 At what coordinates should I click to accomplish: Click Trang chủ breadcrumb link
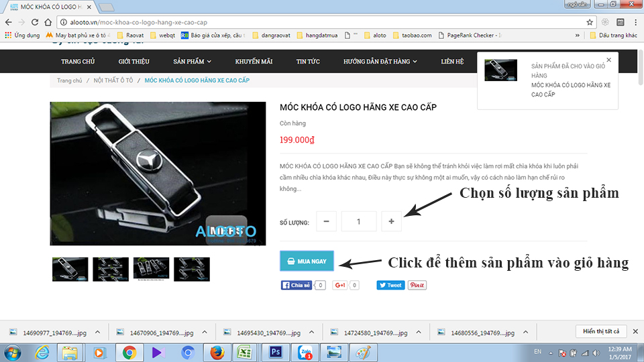coord(69,80)
